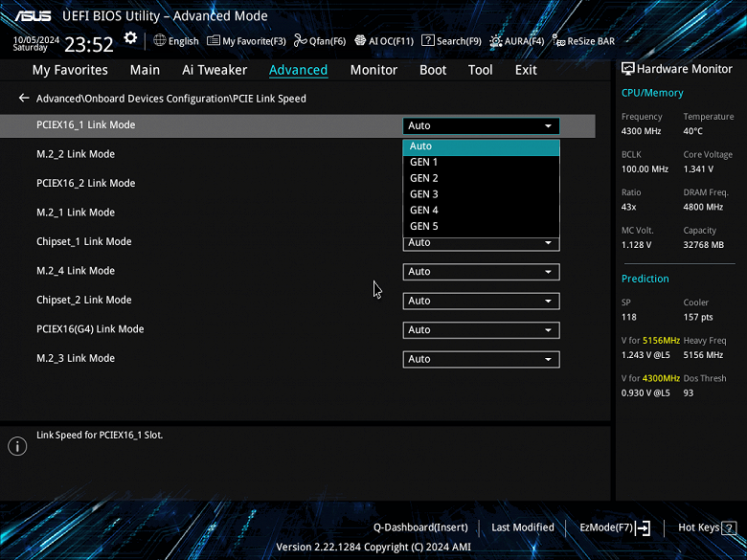Image resolution: width=747 pixels, height=560 pixels.
Task: Open the PCIEX16(G4) Link Mode dropdown
Action: pos(481,330)
